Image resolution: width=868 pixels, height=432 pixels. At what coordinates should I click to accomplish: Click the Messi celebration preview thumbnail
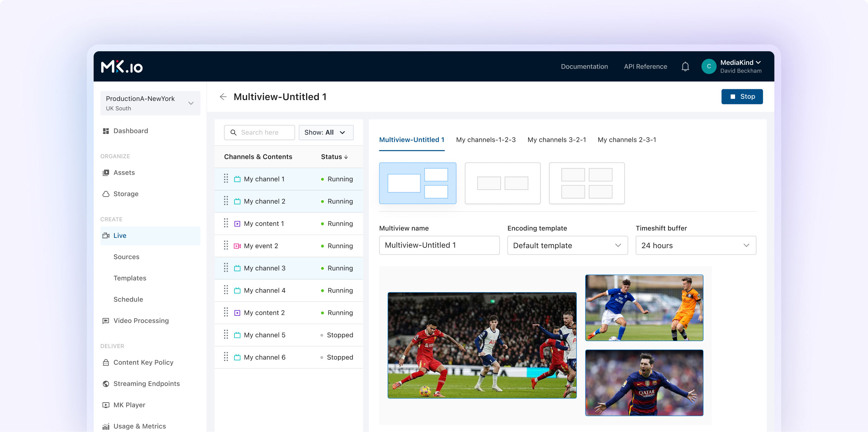pyautogui.click(x=644, y=383)
